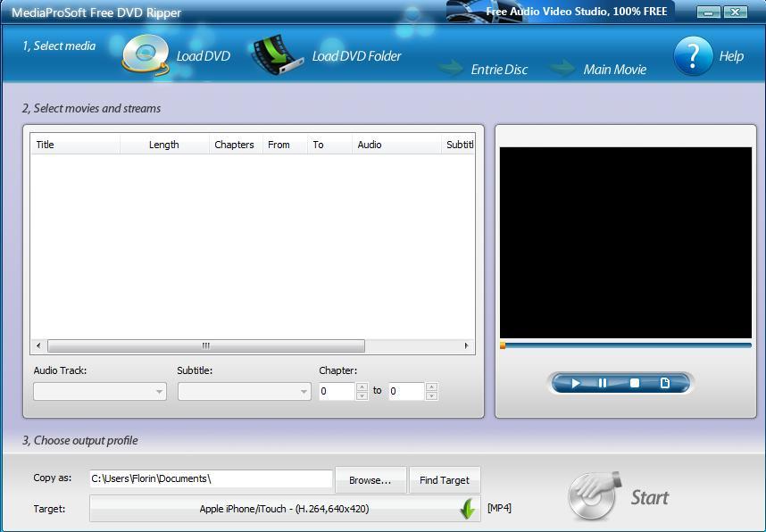
Task: Click the green download arrow beside Target
Action: 465,509
